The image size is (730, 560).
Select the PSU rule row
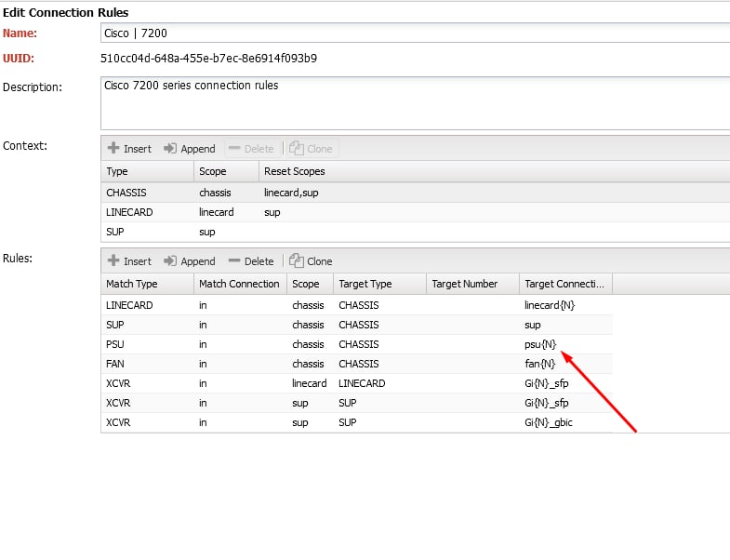356,344
